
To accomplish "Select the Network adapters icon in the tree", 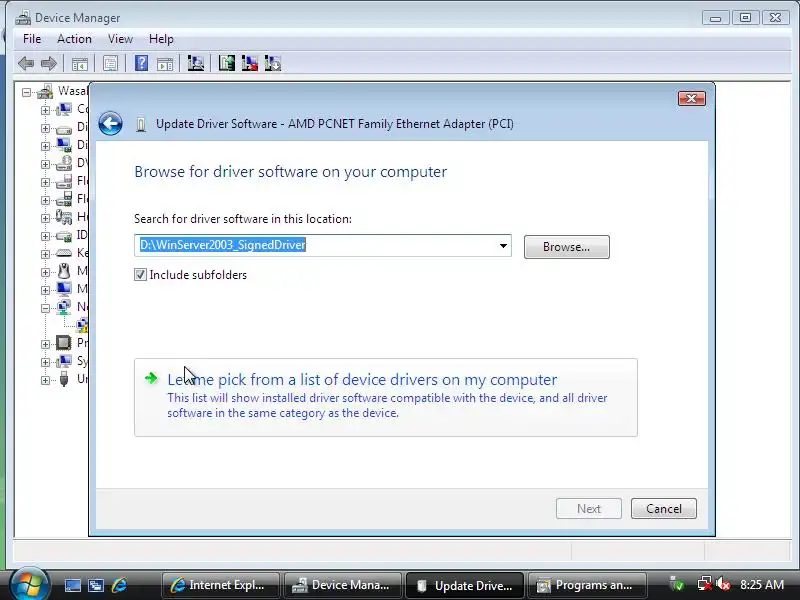I will click(x=64, y=307).
